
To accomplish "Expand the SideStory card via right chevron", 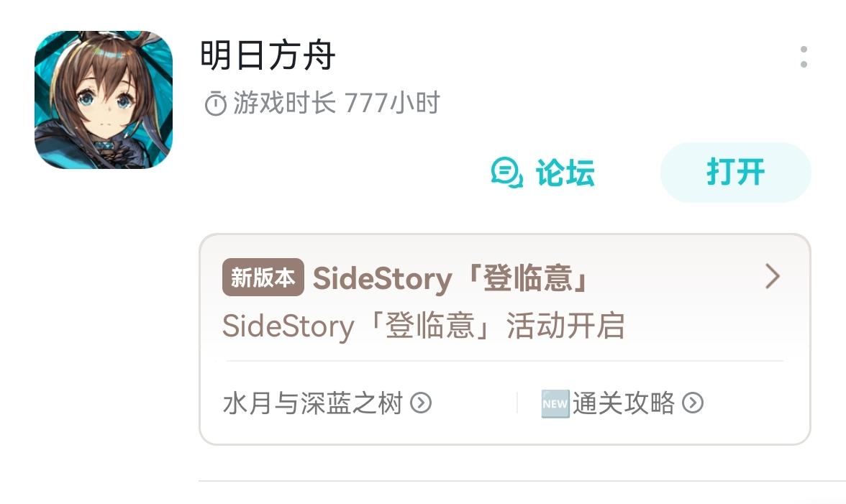I will pyautogui.click(x=773, y=277).
